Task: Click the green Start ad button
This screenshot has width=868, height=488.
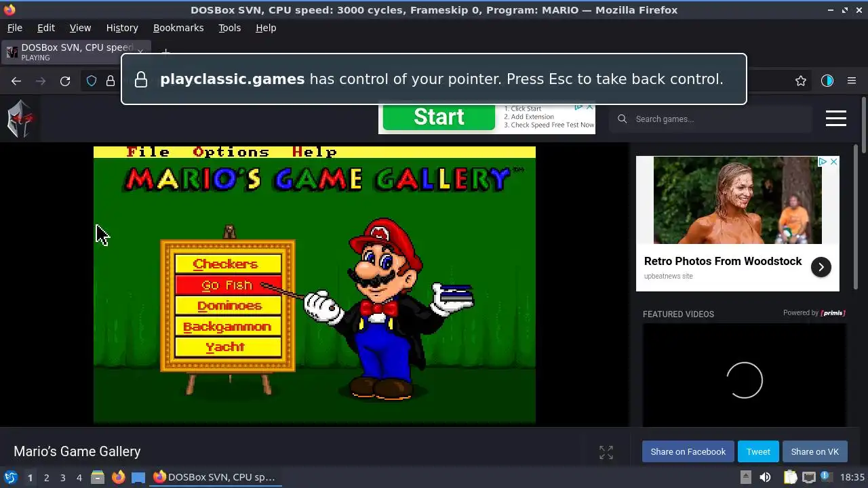Action: tap(439, 117)
